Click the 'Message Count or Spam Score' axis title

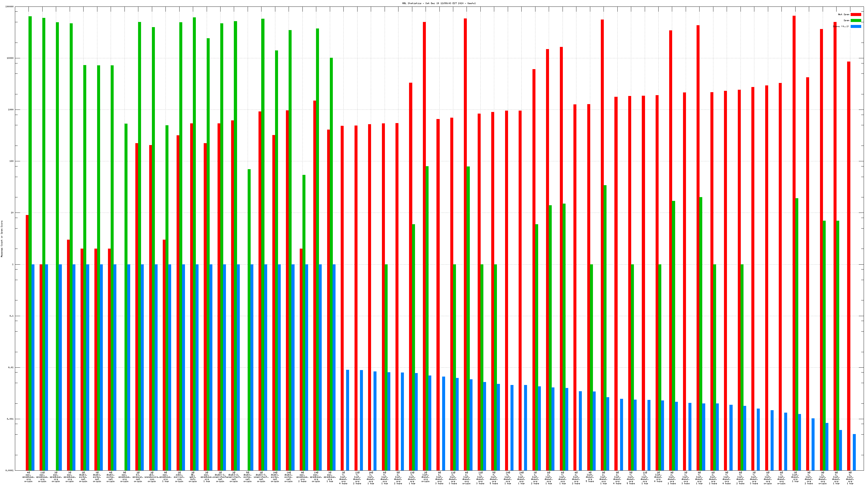click(2, 239)
